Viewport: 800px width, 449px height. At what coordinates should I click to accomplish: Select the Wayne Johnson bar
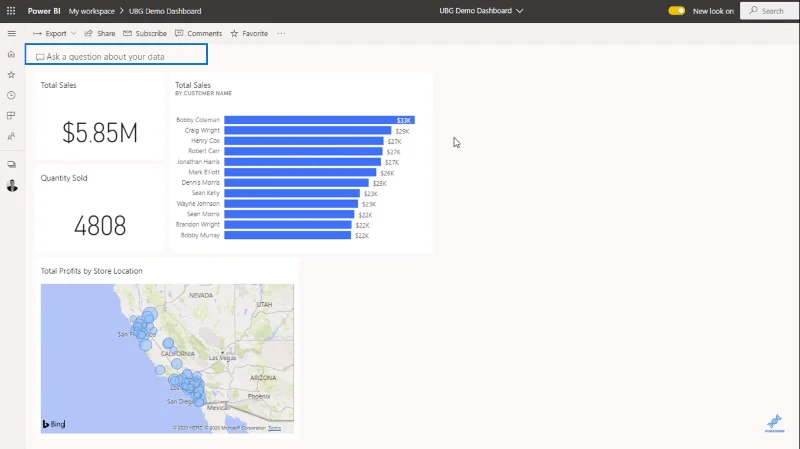(x=291, y=204)
